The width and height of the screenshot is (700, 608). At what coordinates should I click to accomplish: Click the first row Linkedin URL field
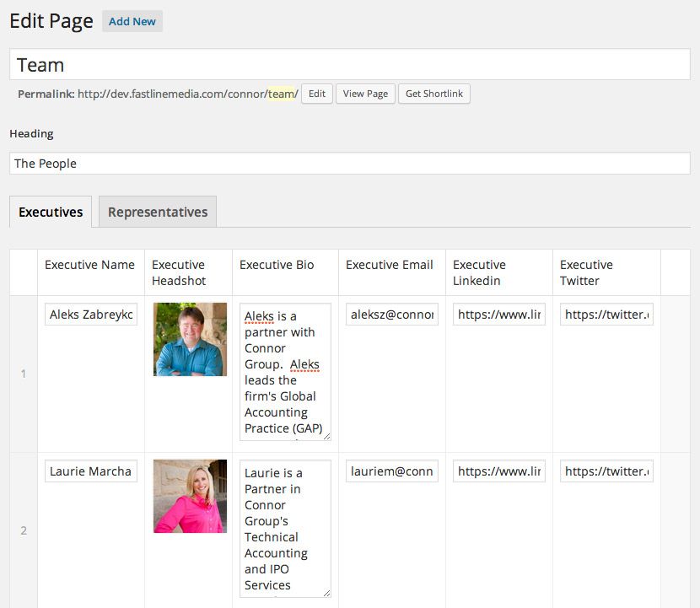(x=499, y=315)
